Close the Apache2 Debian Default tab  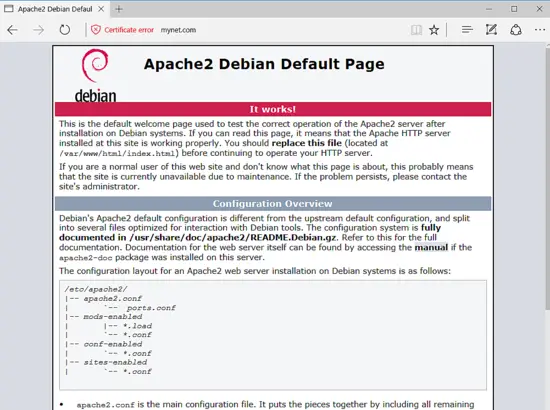(101, 9)
